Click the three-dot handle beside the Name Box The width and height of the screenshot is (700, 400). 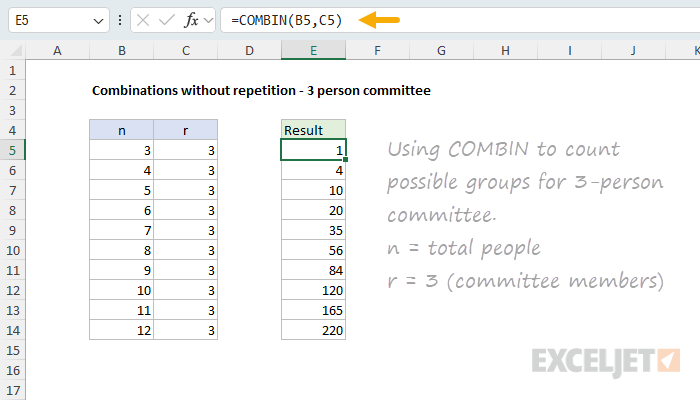pos(120,20)
